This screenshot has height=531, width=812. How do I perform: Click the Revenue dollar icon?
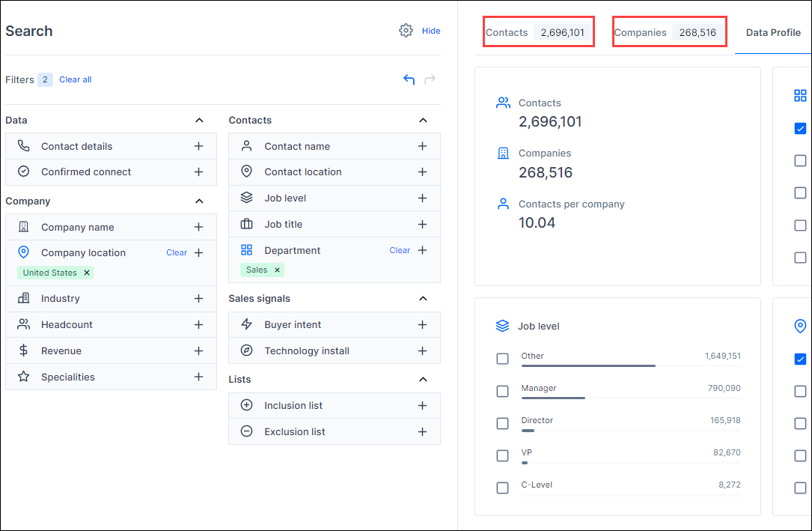point(24,351)
